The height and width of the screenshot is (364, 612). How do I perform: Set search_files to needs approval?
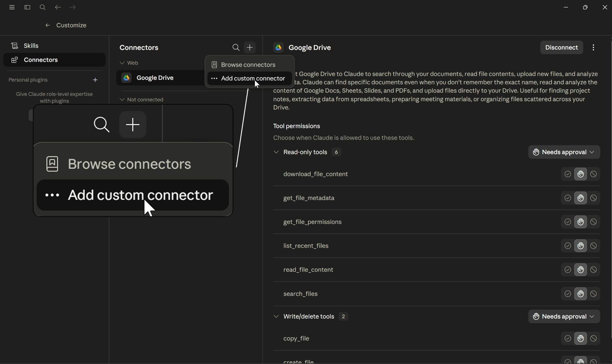coord(580,294)
